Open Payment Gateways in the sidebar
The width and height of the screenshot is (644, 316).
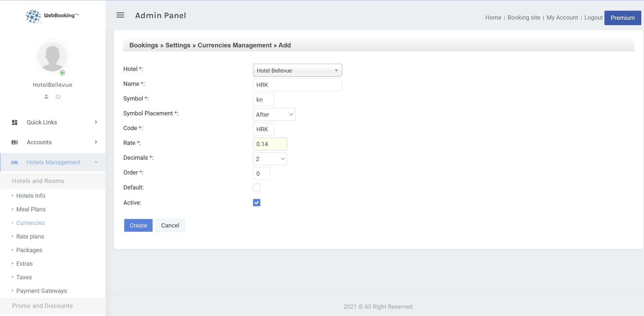tap(41, 291)
